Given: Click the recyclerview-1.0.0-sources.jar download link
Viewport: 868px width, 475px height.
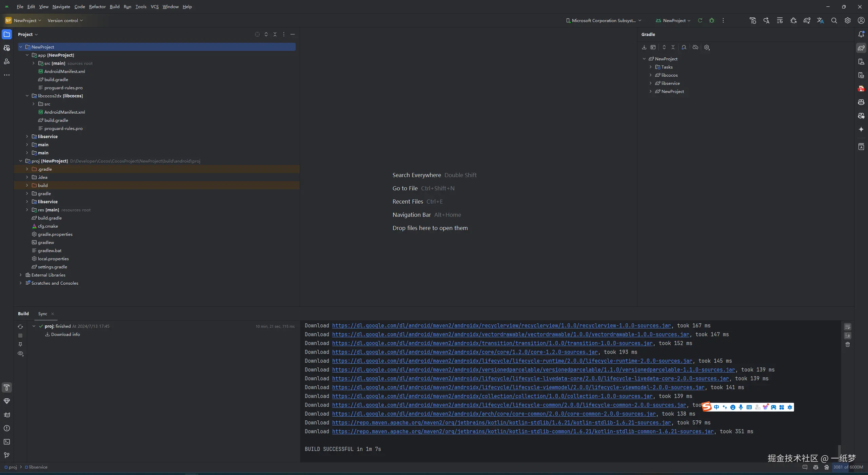Looking at the screenshot, I should pos(501,326).
